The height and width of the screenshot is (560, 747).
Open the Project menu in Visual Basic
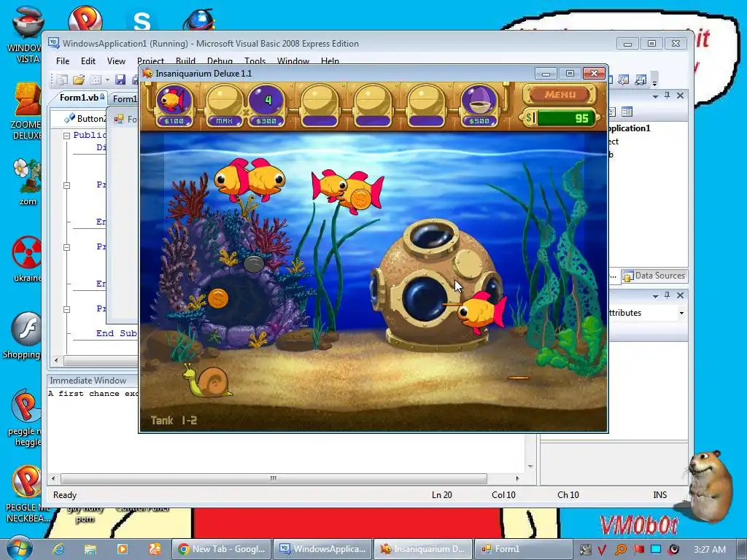pos(150,61)
